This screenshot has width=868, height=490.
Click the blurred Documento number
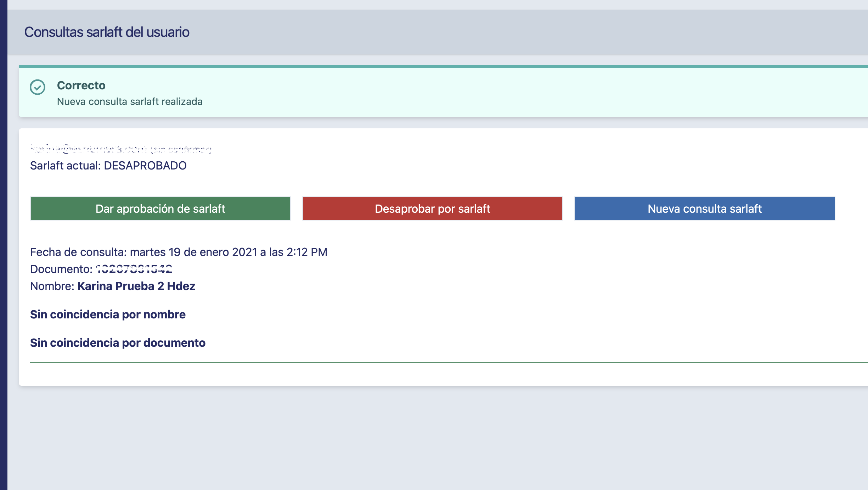134,269
